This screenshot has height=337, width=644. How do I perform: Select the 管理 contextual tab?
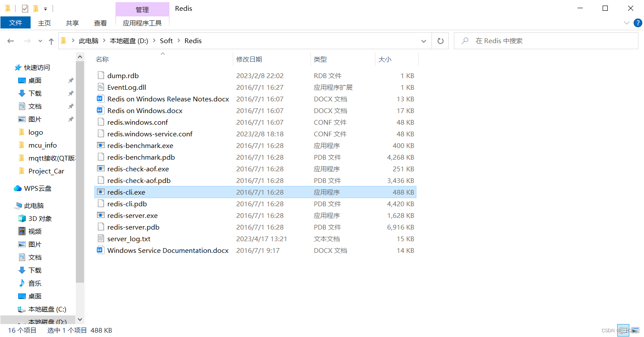(142, 9)
